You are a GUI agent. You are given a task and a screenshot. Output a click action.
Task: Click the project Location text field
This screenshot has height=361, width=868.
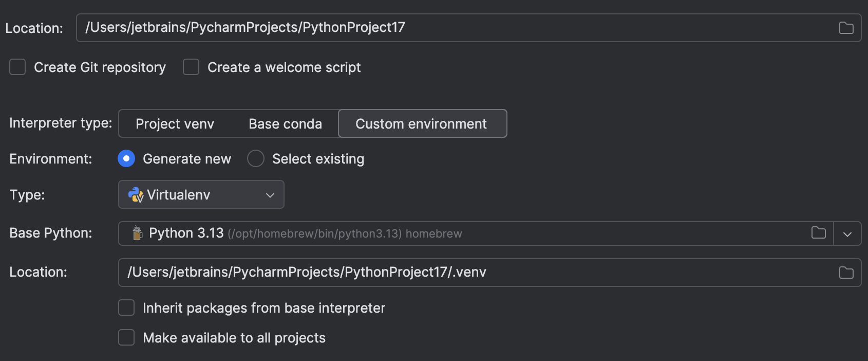coord(308,27)
